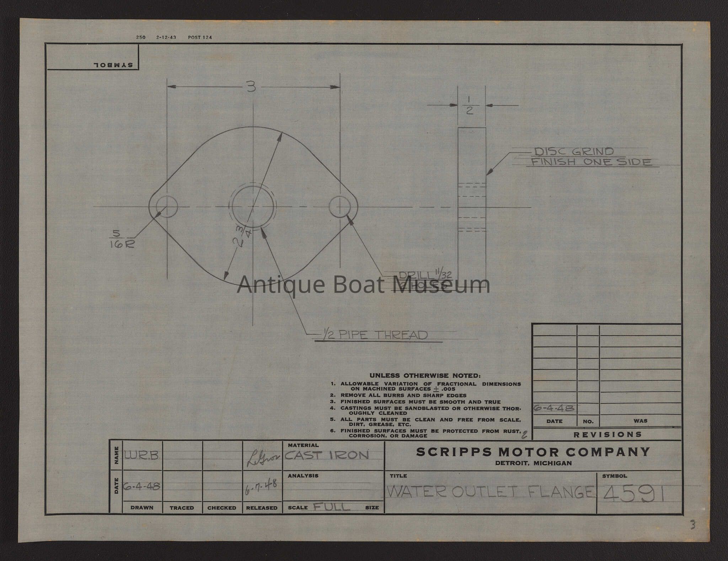Viewport: 728px width, 561px height.
Task: Click the 1/2 thickness dimension label
Action: tap(470, 106)
